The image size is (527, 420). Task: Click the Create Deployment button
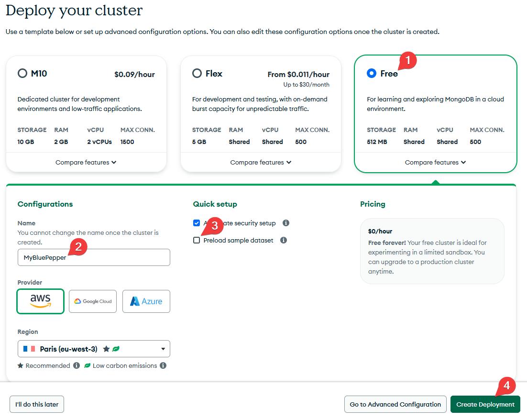click(485, 404)
